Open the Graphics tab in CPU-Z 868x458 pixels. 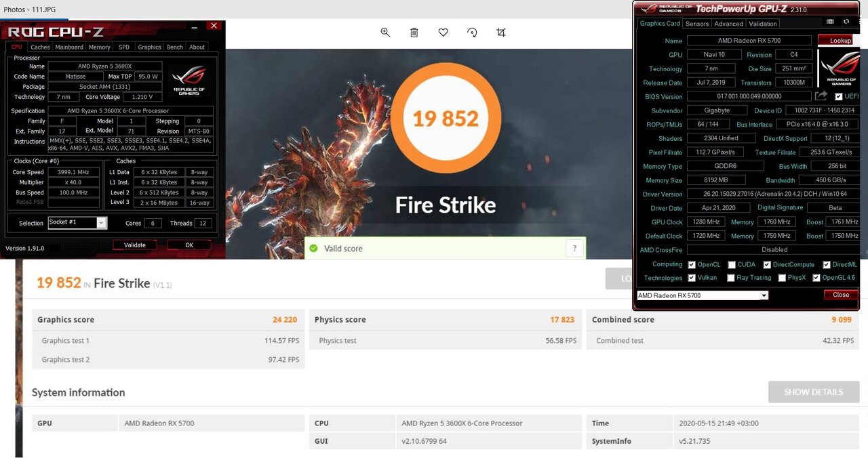[x=149, y=47]
